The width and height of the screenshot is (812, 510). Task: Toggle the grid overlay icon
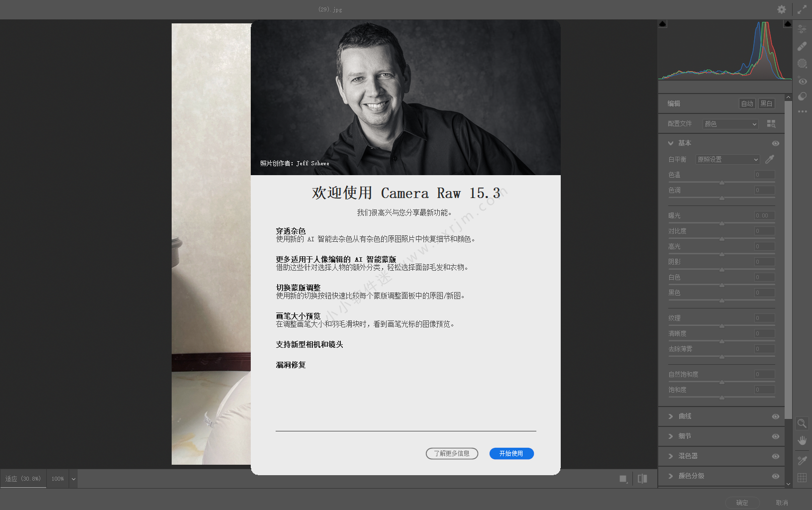(802, 478)
